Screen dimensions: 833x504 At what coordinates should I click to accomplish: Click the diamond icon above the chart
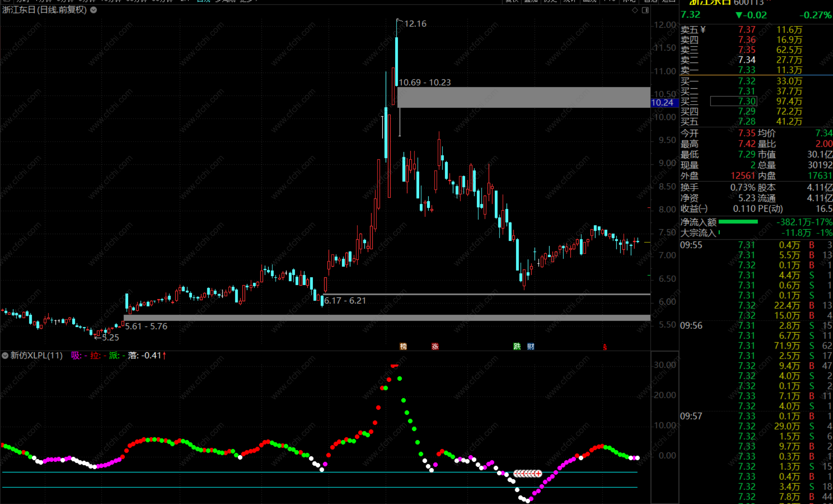pyautogui.click(x=635, y=10)
